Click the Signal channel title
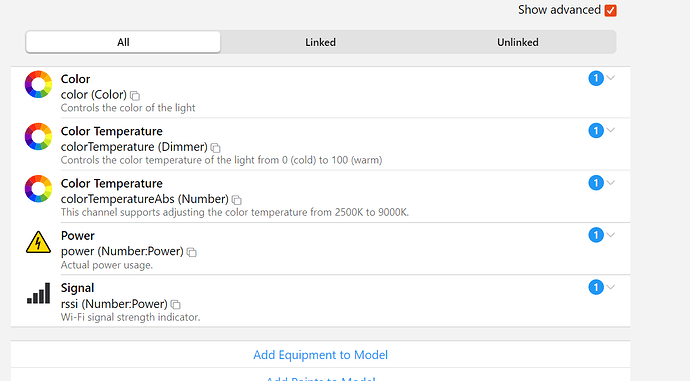Screen dimensions: 690x381 (77, 288)
